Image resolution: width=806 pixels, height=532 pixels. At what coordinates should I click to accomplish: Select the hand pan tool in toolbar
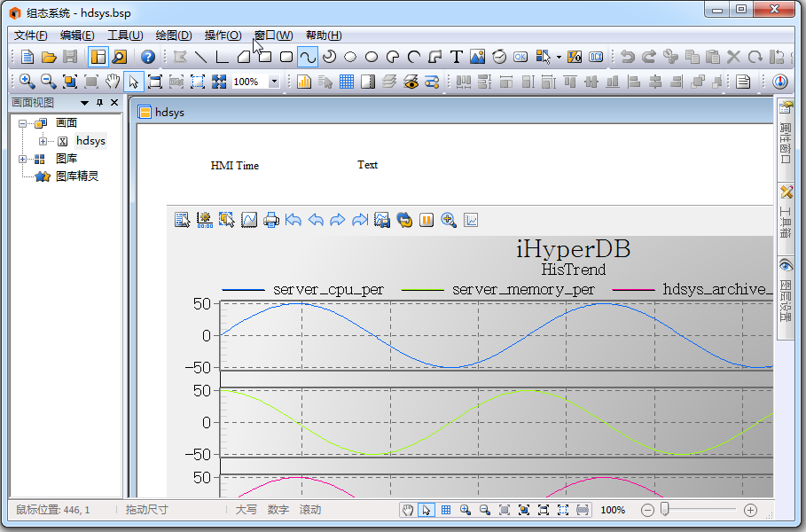pos(113,82)
